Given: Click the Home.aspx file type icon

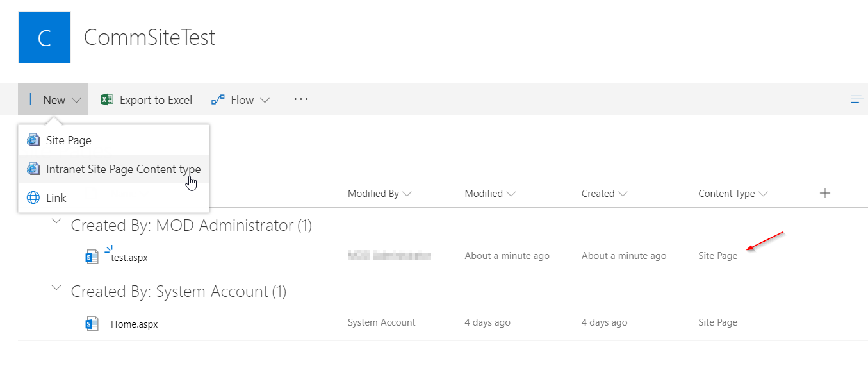Looking at the screenshot, I should click(x=92, y=324).
